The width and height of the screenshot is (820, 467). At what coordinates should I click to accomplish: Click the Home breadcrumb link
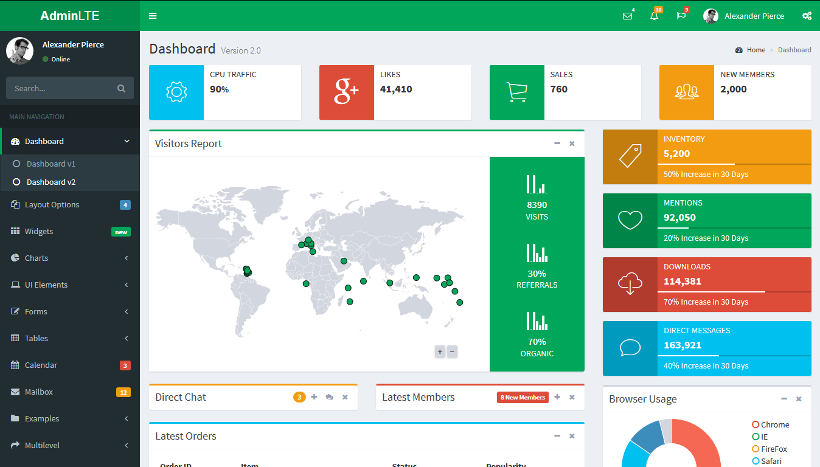[x=755, y=49]
